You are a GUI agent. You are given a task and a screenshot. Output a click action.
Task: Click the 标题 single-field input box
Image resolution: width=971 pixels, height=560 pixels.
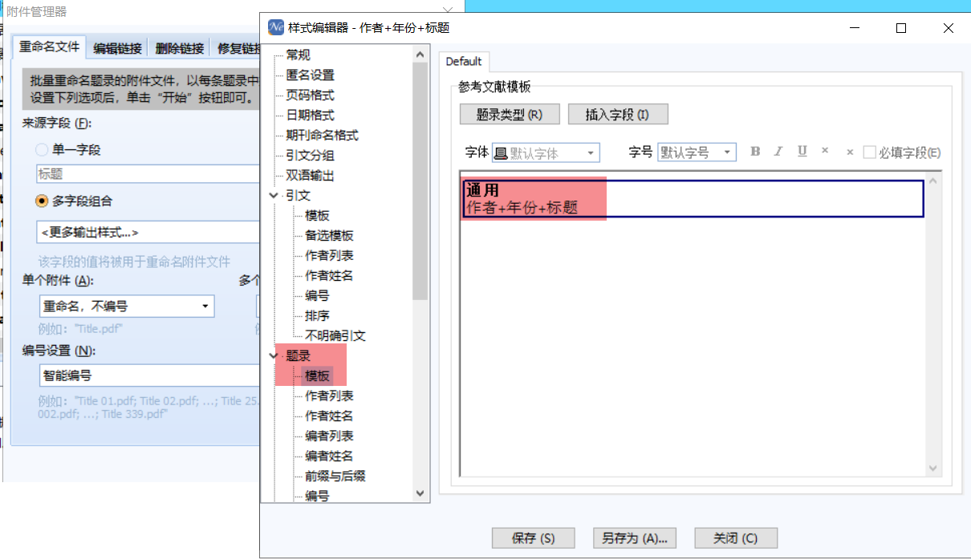click(148, 173)
